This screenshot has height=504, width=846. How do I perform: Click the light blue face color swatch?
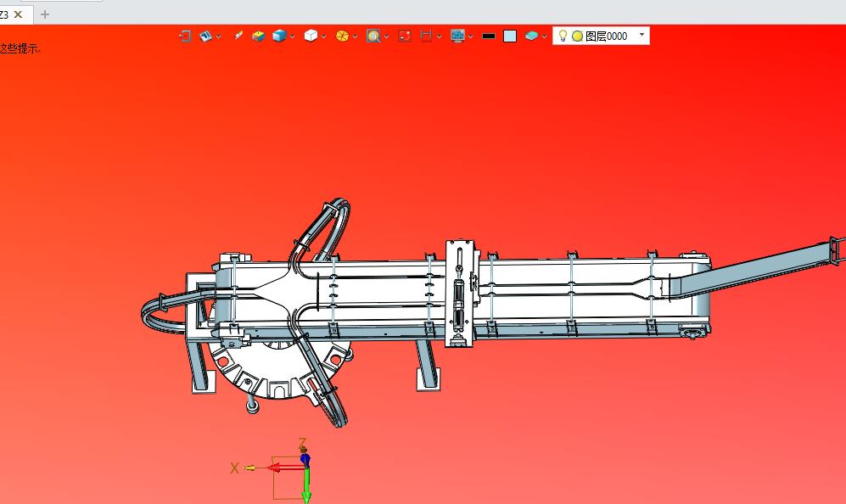(510, 36)
